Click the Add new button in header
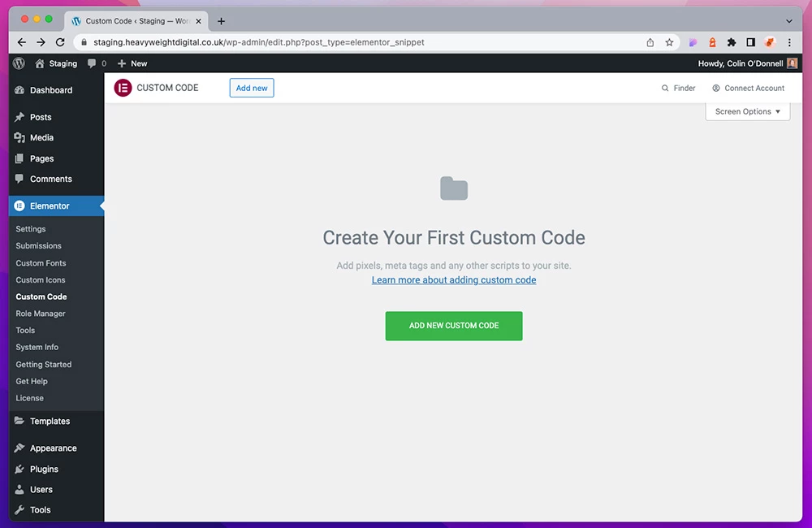The image size is (812, 528). coord(252,88)
